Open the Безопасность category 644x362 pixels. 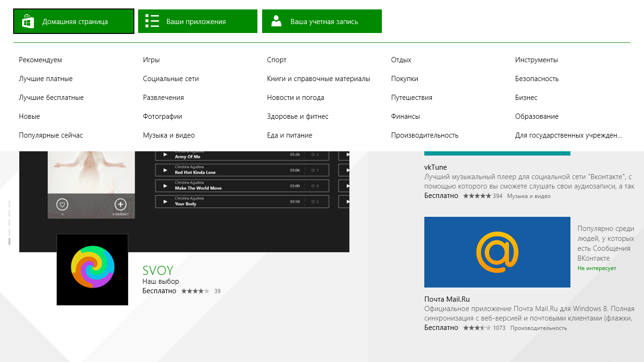537,79
